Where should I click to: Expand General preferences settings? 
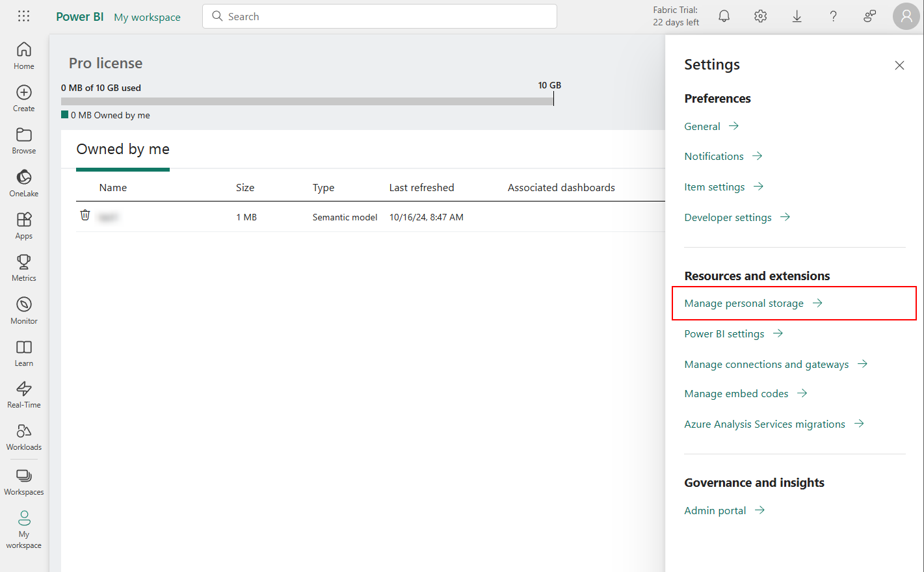tap(702, 126)
